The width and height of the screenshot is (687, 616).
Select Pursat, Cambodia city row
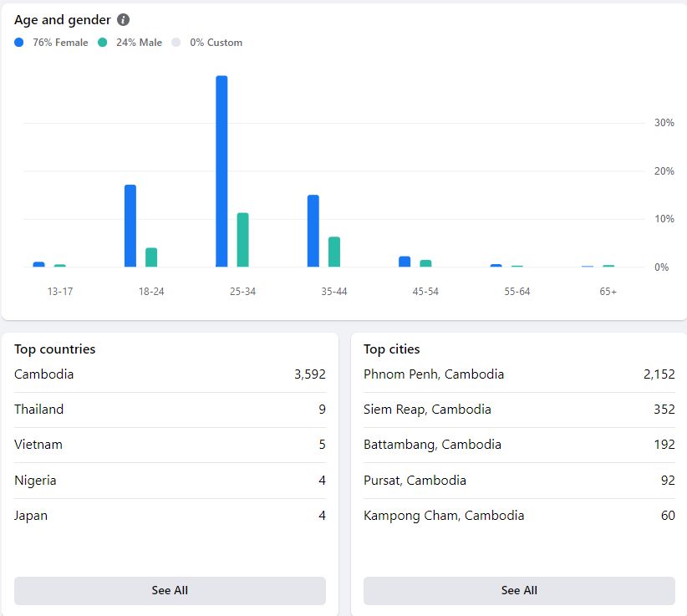519,481
